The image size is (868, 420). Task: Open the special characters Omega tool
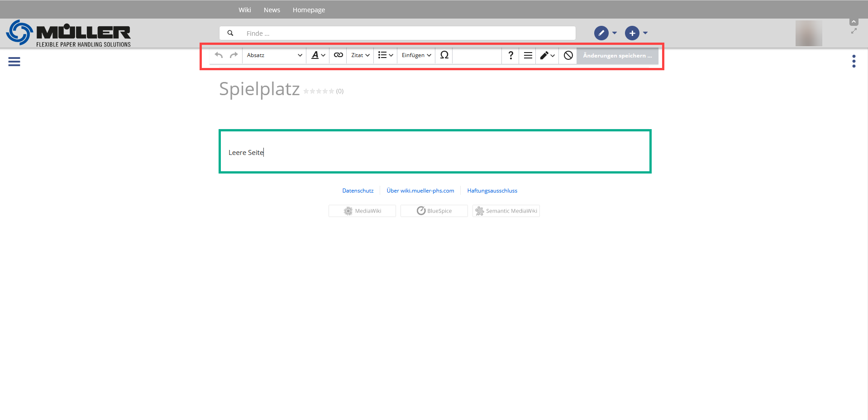coord(444,55)
